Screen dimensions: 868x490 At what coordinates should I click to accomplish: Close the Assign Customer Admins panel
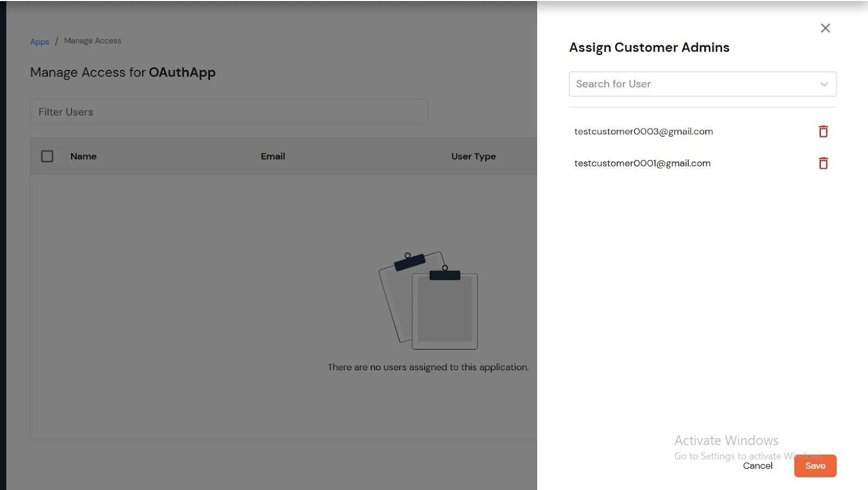pos(825,28)
